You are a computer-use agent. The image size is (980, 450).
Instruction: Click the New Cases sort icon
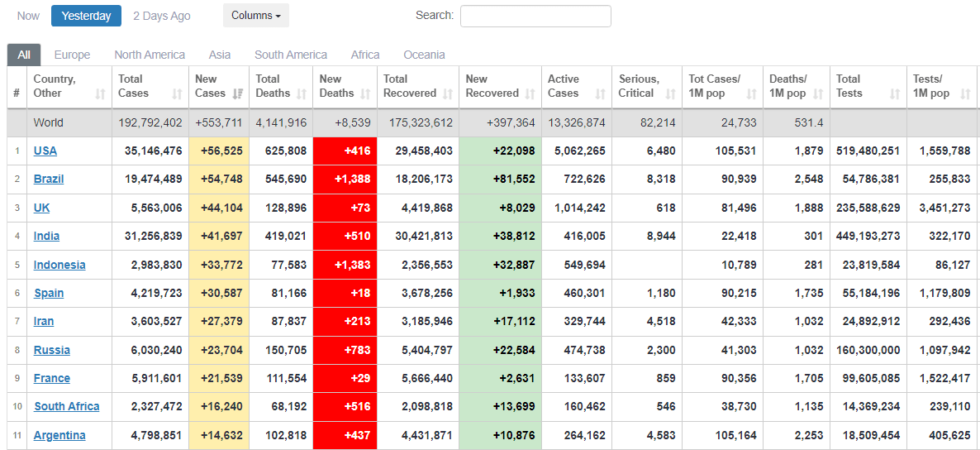(x=238, y=94)
